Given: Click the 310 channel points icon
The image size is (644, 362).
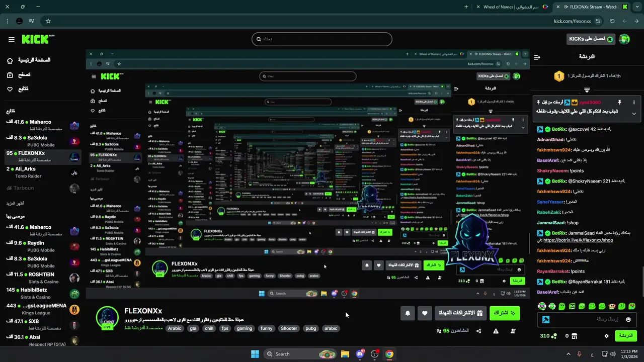Looking at the screenshot, I should coord(554,336).
